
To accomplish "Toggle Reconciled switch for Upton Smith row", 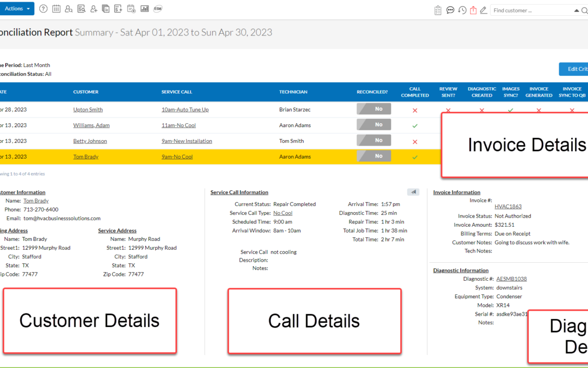I will [x=374, y=109].
